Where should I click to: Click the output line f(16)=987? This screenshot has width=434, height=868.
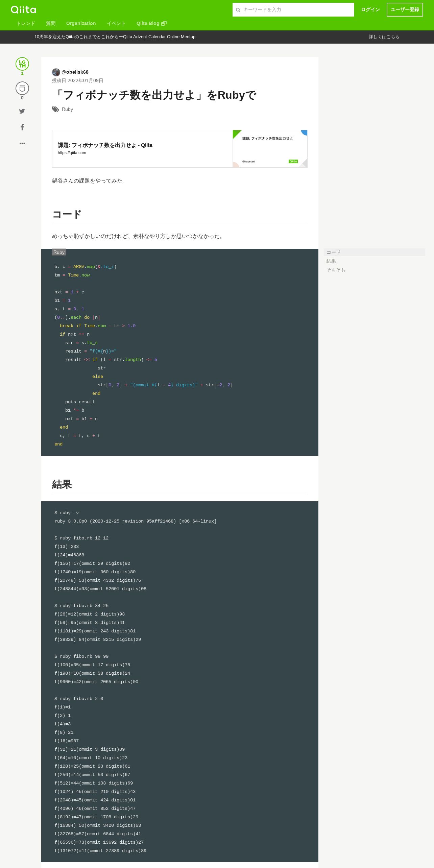tap(67, 741)
